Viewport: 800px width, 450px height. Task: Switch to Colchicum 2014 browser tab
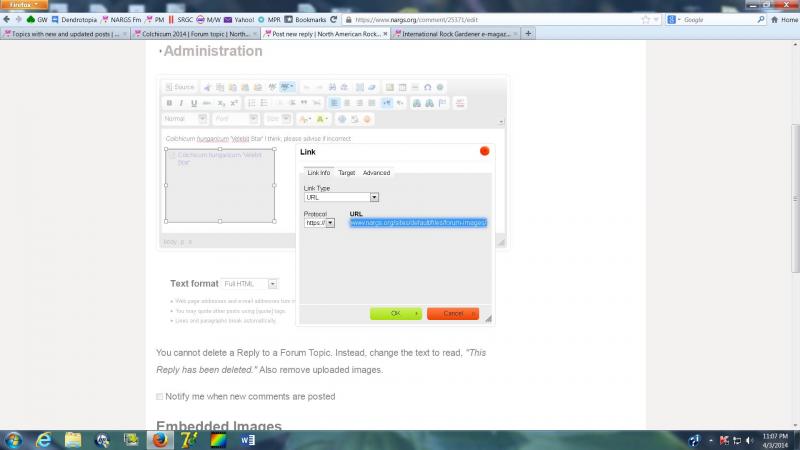194,33
